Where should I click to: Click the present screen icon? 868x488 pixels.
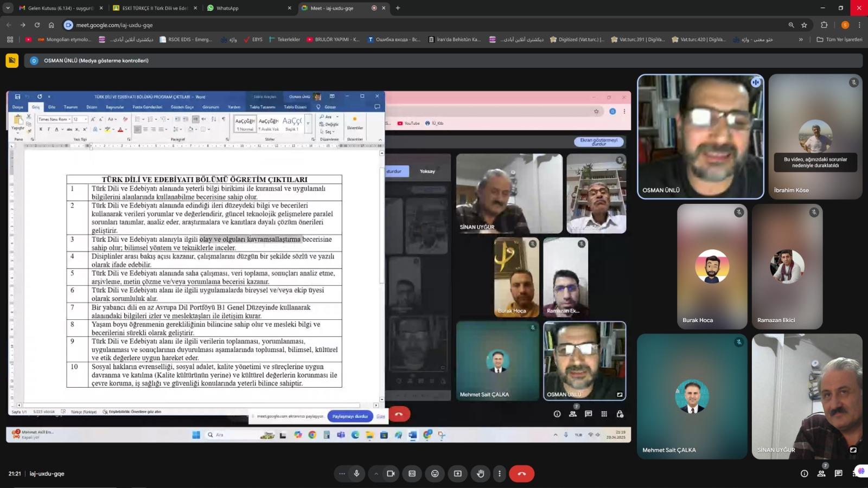coord(457,473)
